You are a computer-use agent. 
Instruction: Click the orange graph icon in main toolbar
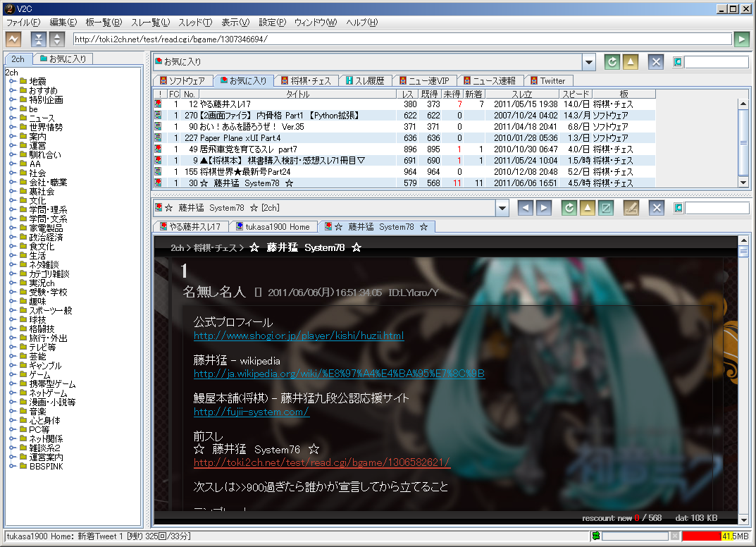coord(13,39)
